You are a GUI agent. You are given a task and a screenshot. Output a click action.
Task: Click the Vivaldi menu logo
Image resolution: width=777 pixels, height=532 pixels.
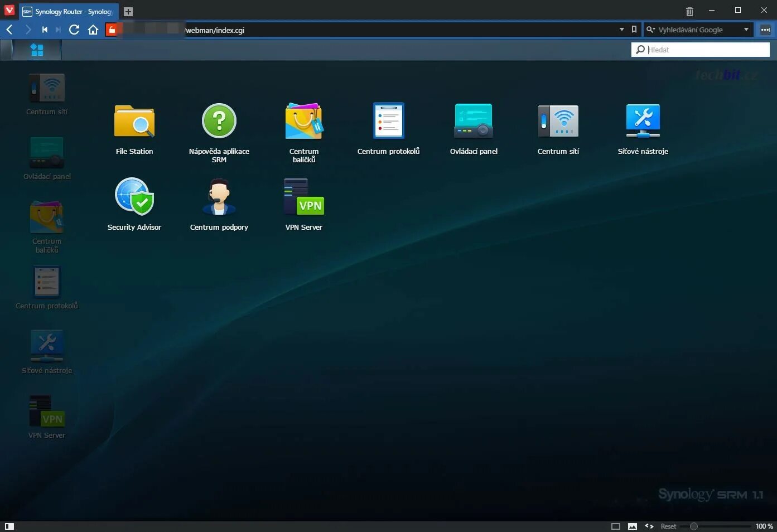point(9,10)
